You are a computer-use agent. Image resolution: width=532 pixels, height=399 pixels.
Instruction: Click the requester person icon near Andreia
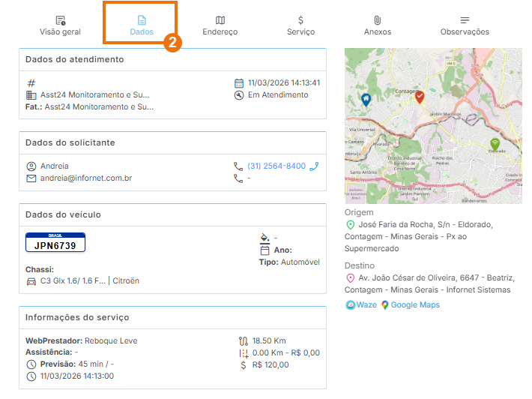point(31,166)
